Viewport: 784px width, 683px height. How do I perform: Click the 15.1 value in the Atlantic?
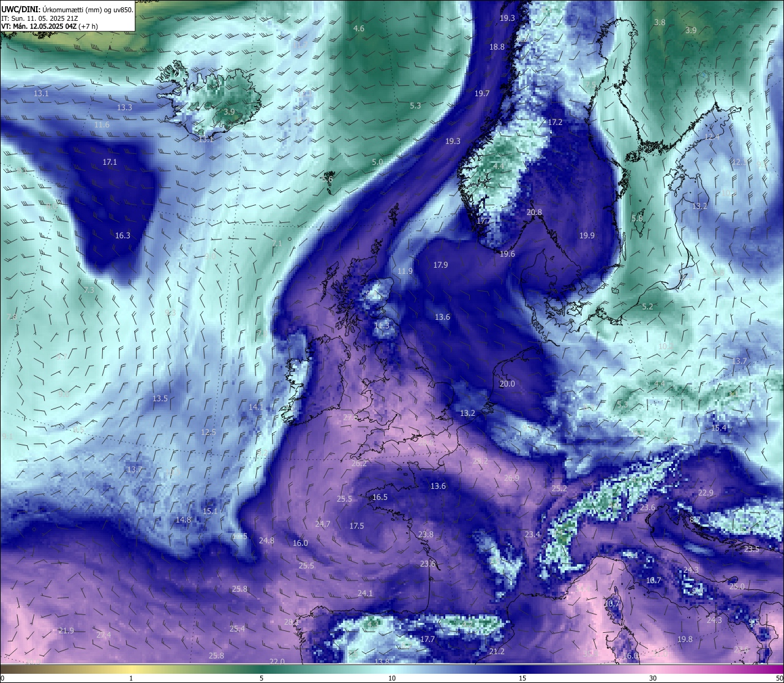[x=210, y=511]
